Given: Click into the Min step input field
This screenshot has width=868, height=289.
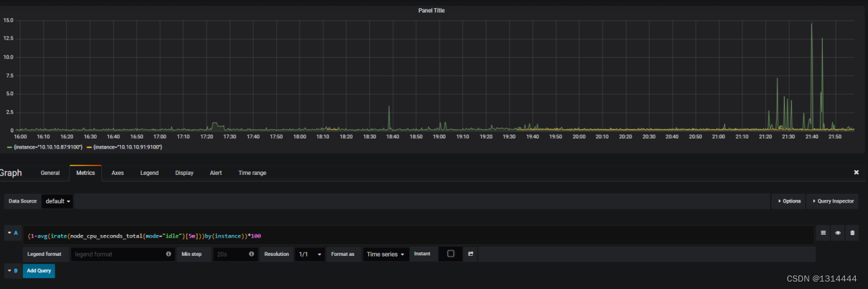Looking at the screenshot, I should [234, 254].
